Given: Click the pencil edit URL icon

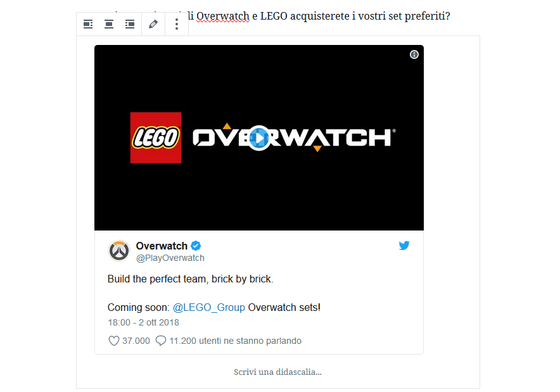Looking at the screenshot, I should [x=153, y=24].
